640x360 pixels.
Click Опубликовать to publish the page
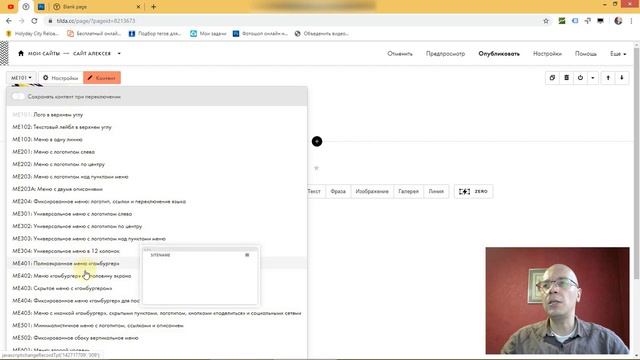click(x=499, y=53)
